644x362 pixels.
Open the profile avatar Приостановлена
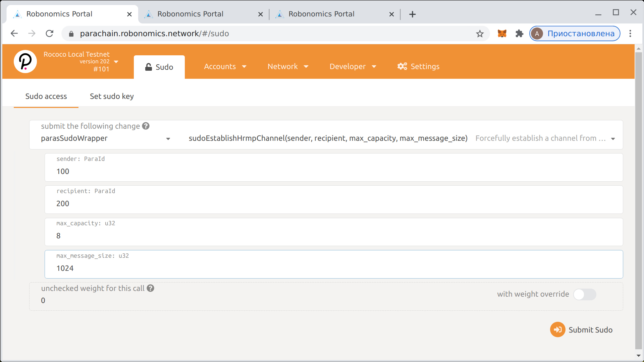[x=575, y=34]
